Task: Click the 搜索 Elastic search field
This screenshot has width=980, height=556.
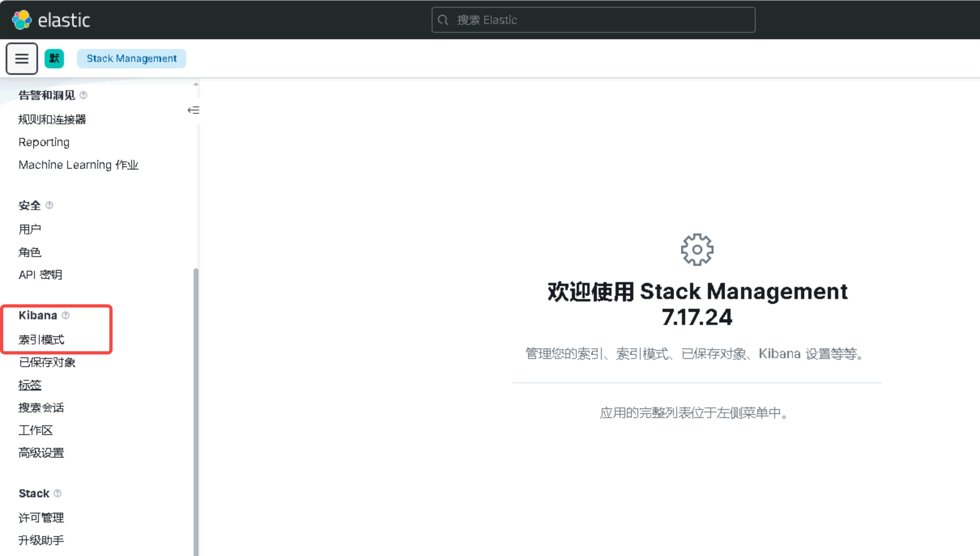Action: (x=593, y=20)
